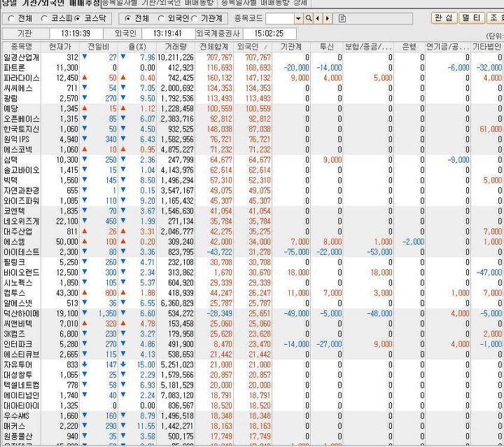Focus the 종목코드 input field
This screenshot has width=504, height=447.
coord(279,18)
